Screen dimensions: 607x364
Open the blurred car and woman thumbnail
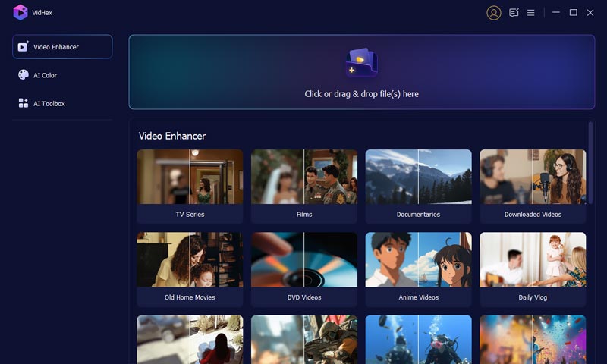190,340
